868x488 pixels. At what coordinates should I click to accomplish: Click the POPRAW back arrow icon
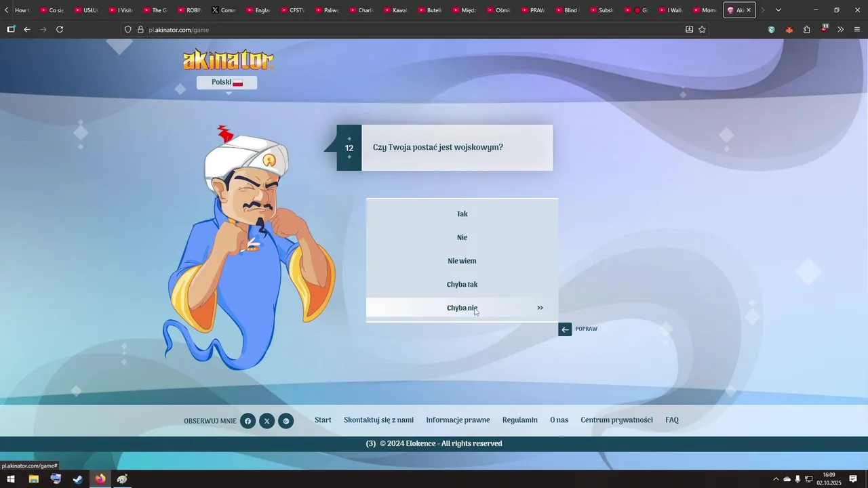[x=565, y=329]
